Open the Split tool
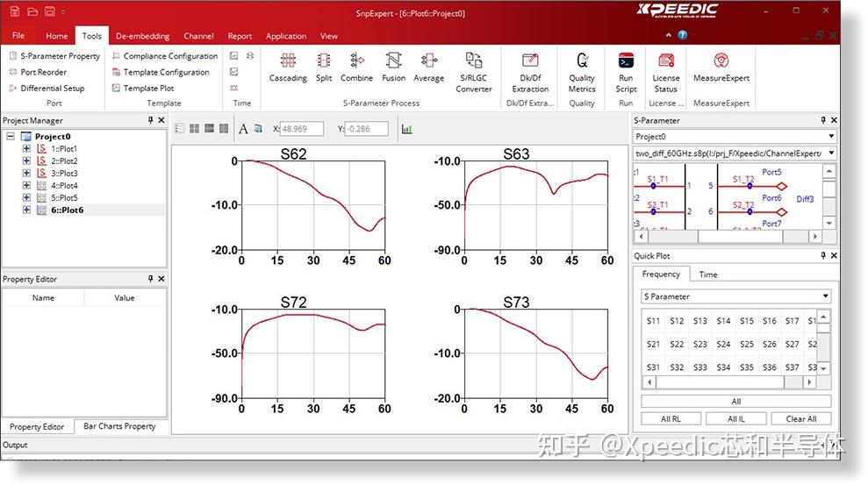Image resolution: width=868 pixels, height=485 pixels. (x=324, y=68)
